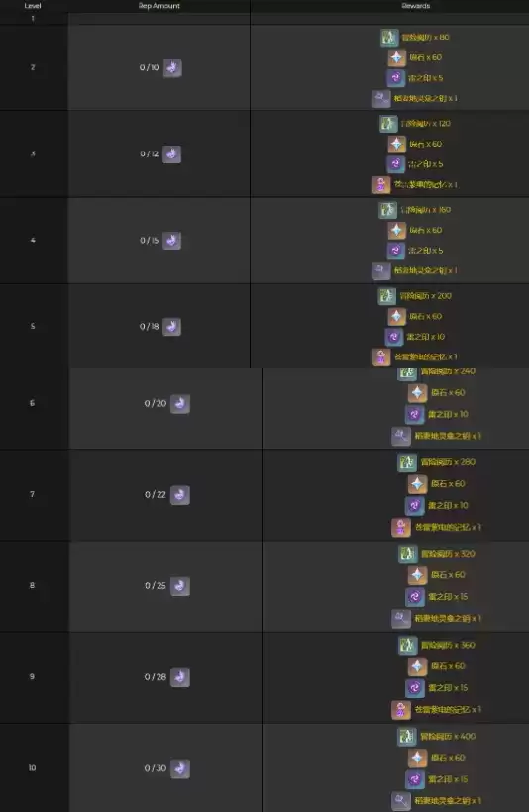The height and width of the screenshot is (812, 529).
Task: Select the reputation icon next to 0/25
Action: point(179,586)
